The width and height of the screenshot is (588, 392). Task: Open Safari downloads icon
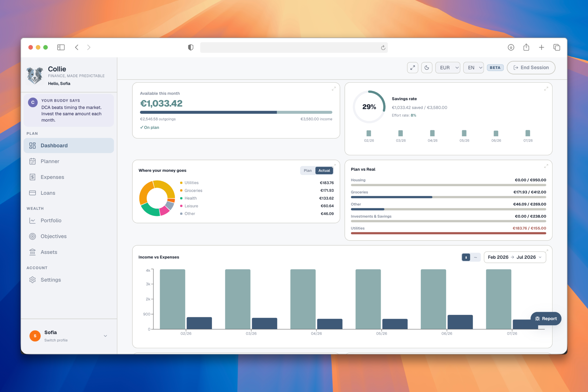coord(511,47)
